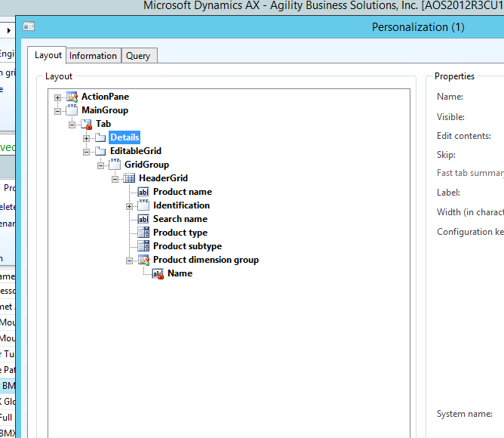Click the ActionPane node icon
504x438 pixels.
pos(72,97)
